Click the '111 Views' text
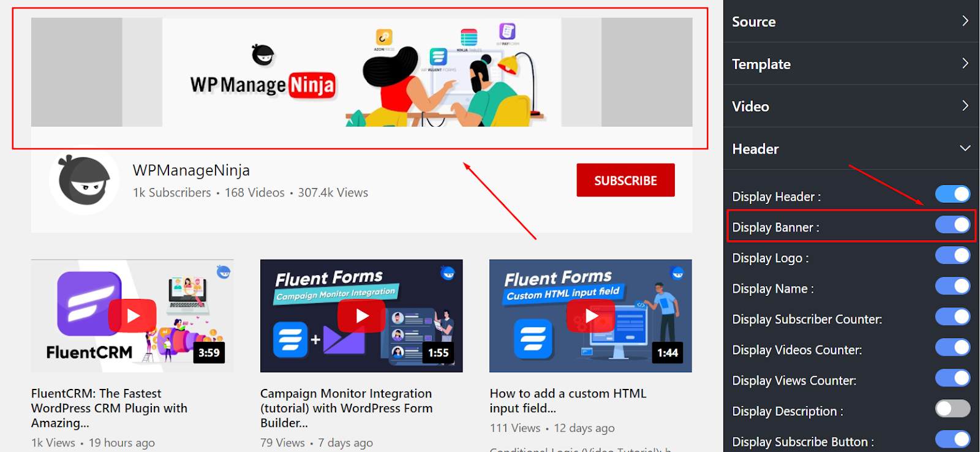Screen dimensions: 980x452 pos(515,428)
